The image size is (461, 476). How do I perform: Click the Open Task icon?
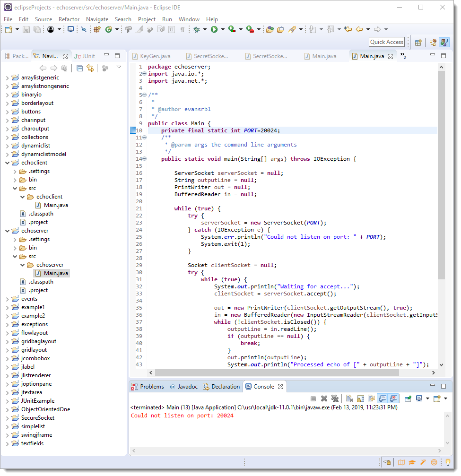pyautogui.click(x=280, y=29)
